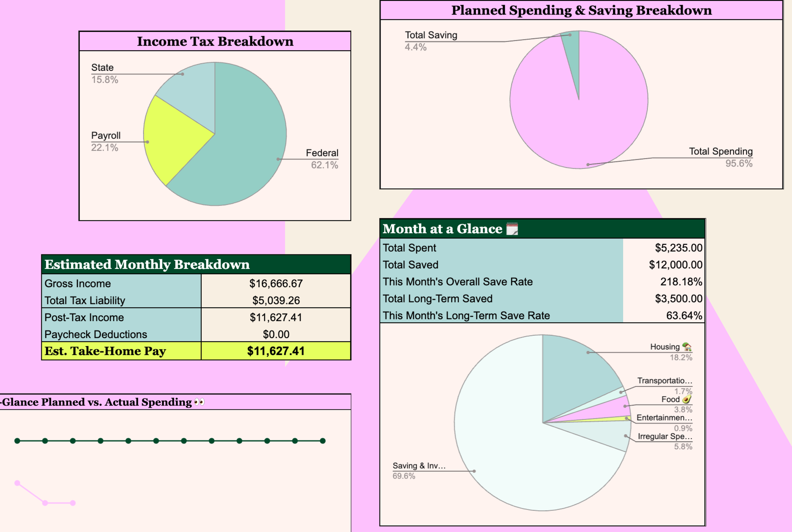This screenshot has height=532, width=792.
Task: Select the Total Tax Liability amount cell
Action: coord(276,300)
